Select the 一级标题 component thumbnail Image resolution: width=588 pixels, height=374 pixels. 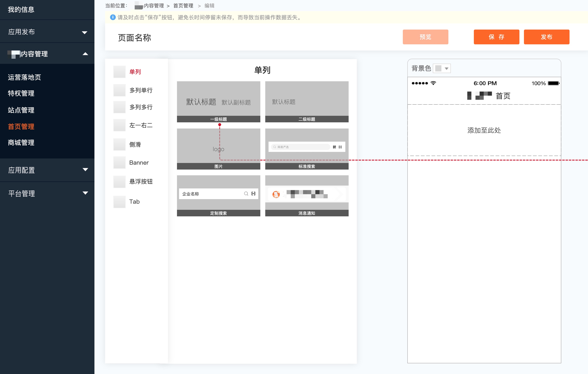pyautogui.click(x=218, y=102)
